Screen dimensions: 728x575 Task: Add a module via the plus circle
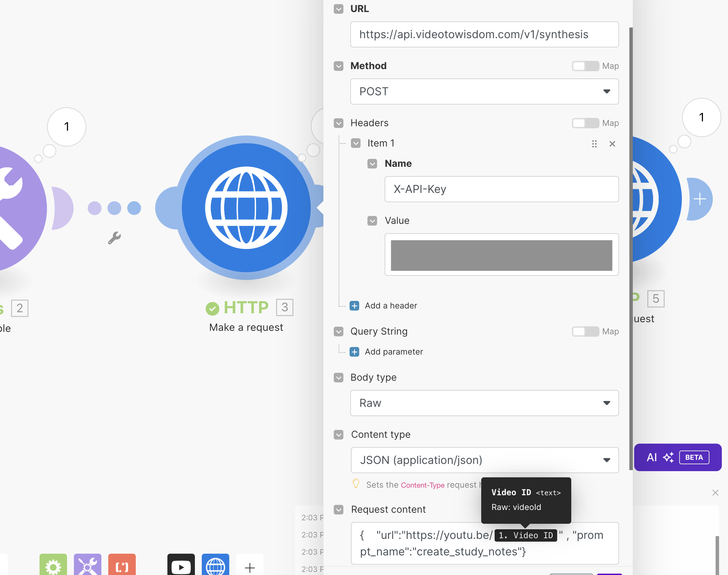(700, 199)
